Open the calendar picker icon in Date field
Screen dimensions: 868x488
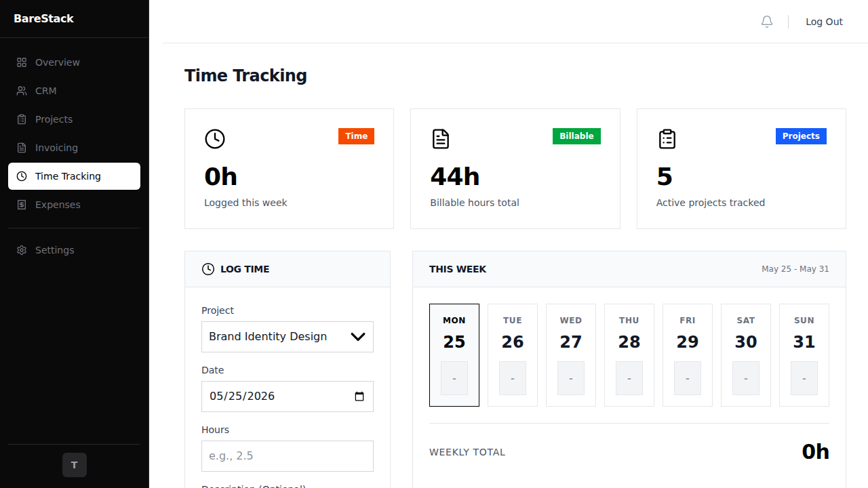coord(359,396)
